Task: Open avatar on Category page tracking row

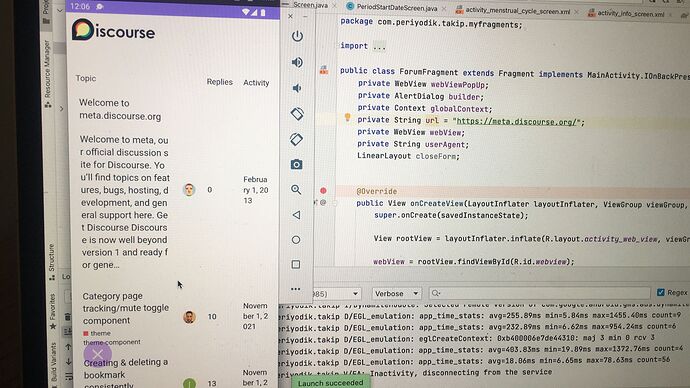Action: 189,317
